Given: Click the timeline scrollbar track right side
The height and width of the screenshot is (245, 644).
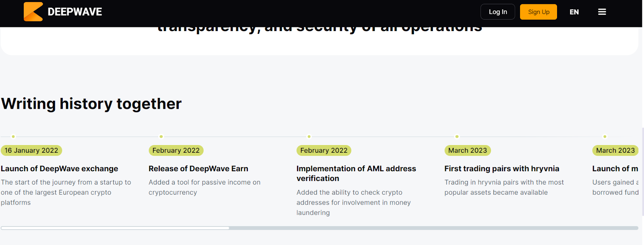Looking at the screenshot, I should point(483,228).
